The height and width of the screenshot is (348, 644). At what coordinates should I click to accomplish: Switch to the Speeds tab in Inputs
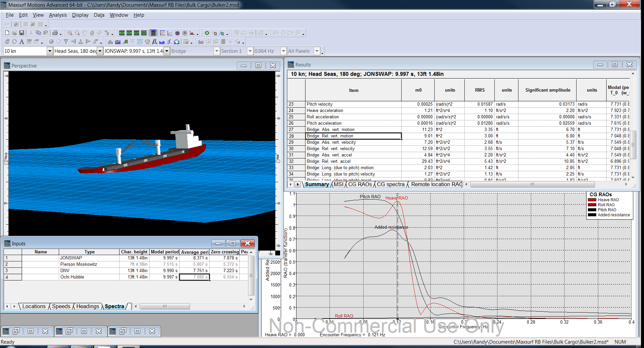tap(61, 306)
